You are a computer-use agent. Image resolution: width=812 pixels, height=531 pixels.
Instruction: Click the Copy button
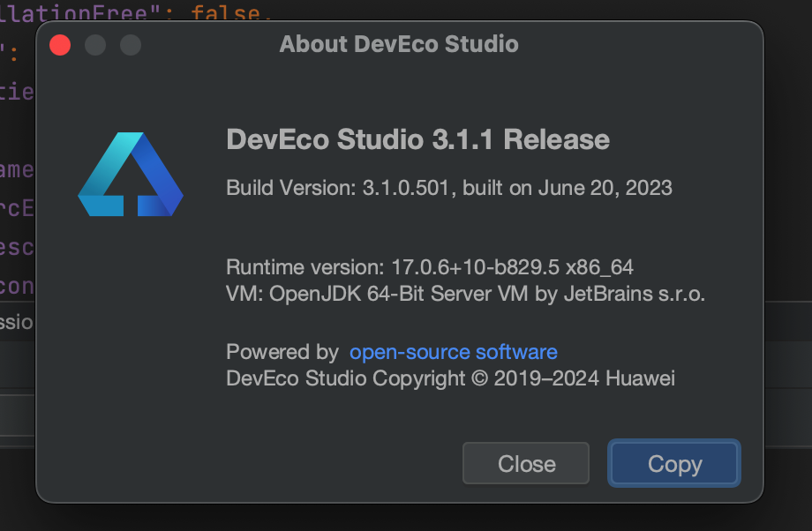click(x=673, y=463)
